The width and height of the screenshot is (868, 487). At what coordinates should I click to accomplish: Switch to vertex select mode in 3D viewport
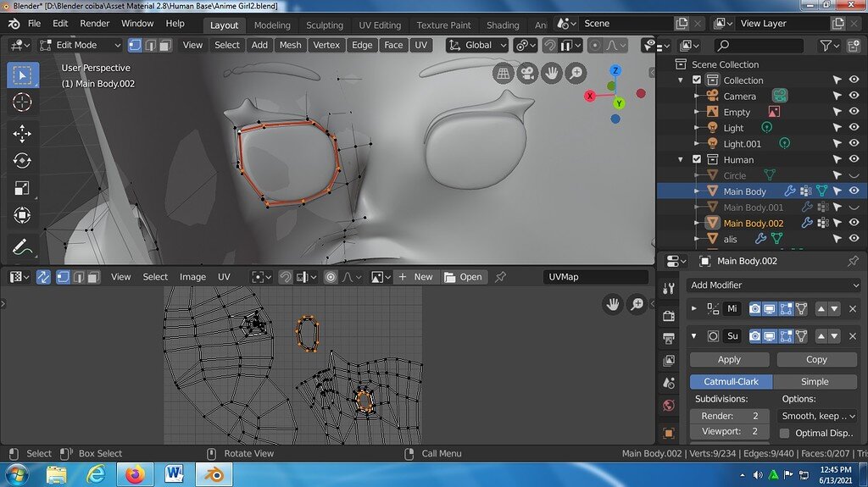(x=135, y=45)
